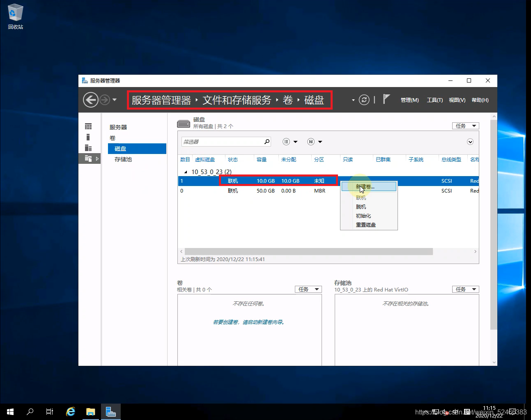Open the Recycle Bin desktop icon
Image resolution: width=531 pixels, height=420 pixels.
coord(16,17)
